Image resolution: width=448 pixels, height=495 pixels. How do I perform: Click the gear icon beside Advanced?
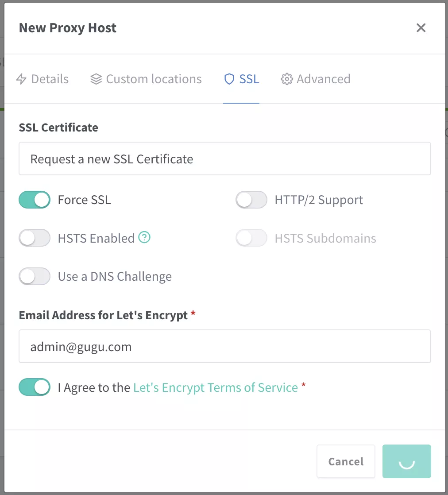click(x=287, y=79)
